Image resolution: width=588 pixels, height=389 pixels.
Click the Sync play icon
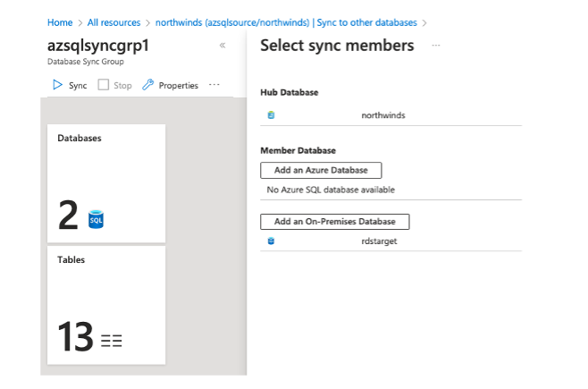(57, 85)
